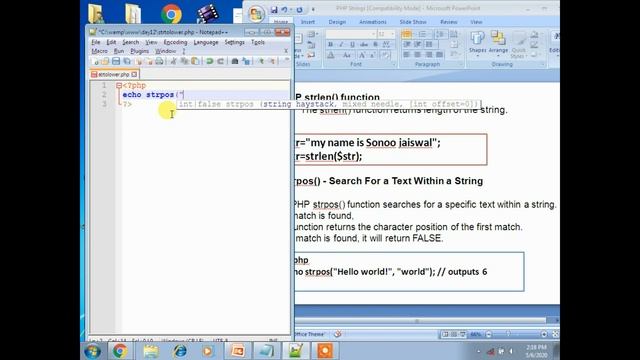
Task: Click the Find binoculars icon in Notepad++
Action: [235, 61]
